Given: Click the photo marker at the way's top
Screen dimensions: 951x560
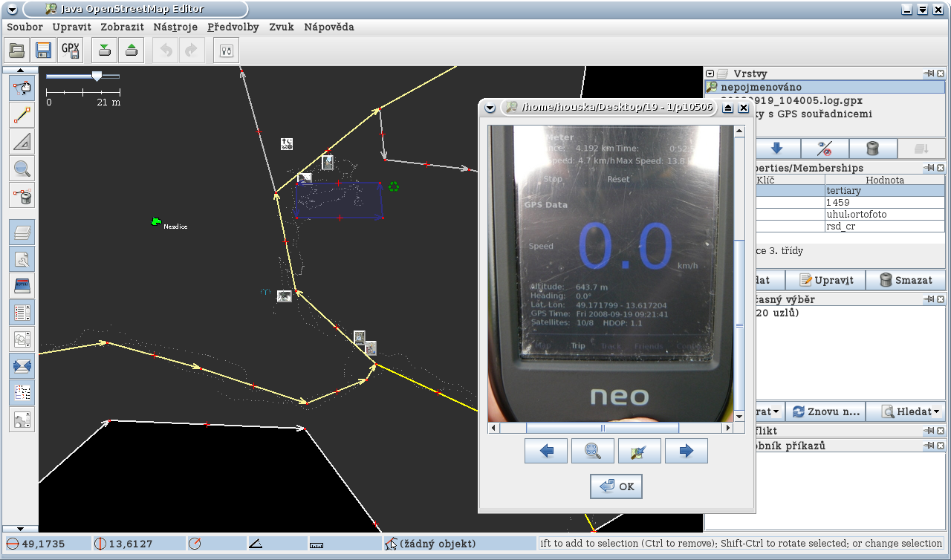Looking at the screenshot, I should [x=328, y=162].
